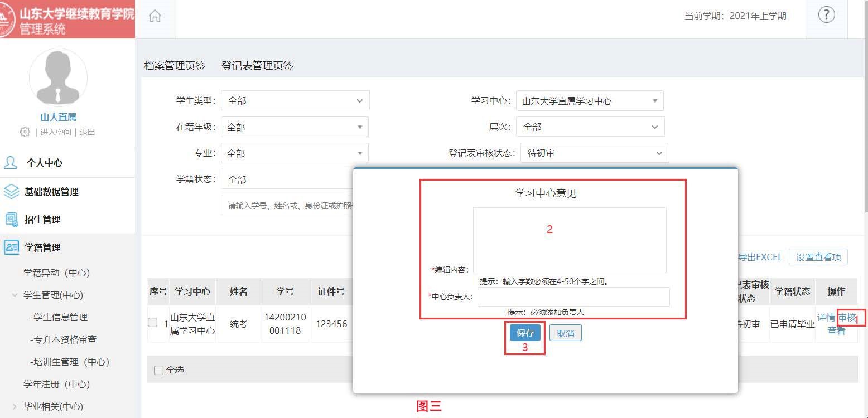Check the checkbox for row 1 student

click(x=153, y=323)
